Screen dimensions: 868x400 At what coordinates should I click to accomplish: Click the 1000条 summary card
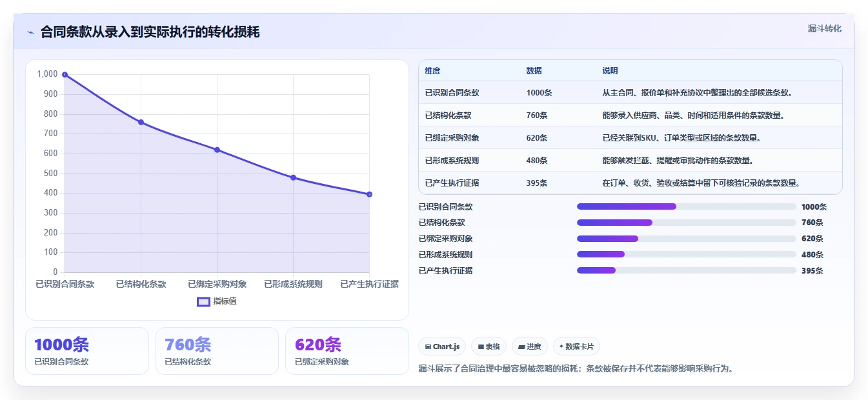tap(87, 351)
